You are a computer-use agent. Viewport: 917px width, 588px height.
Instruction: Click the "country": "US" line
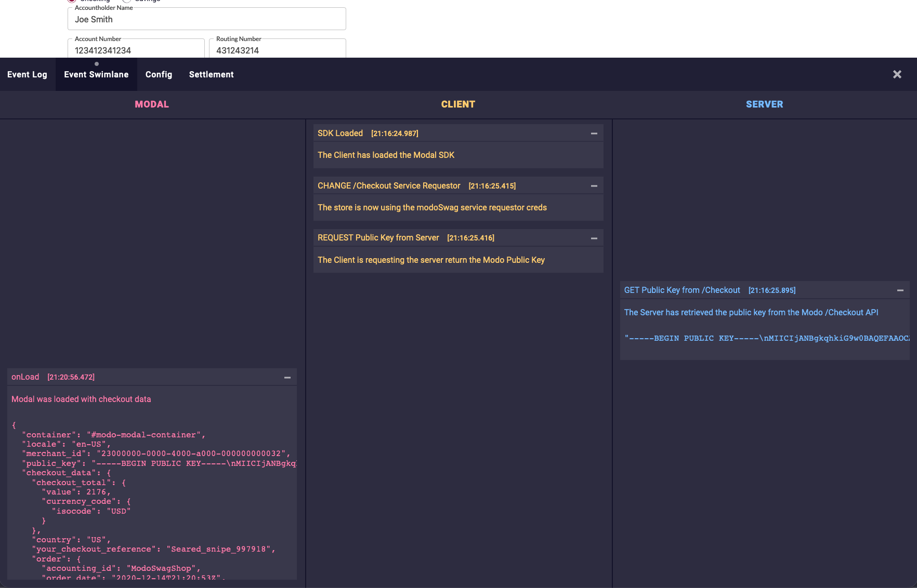click(x=71, y=540)
